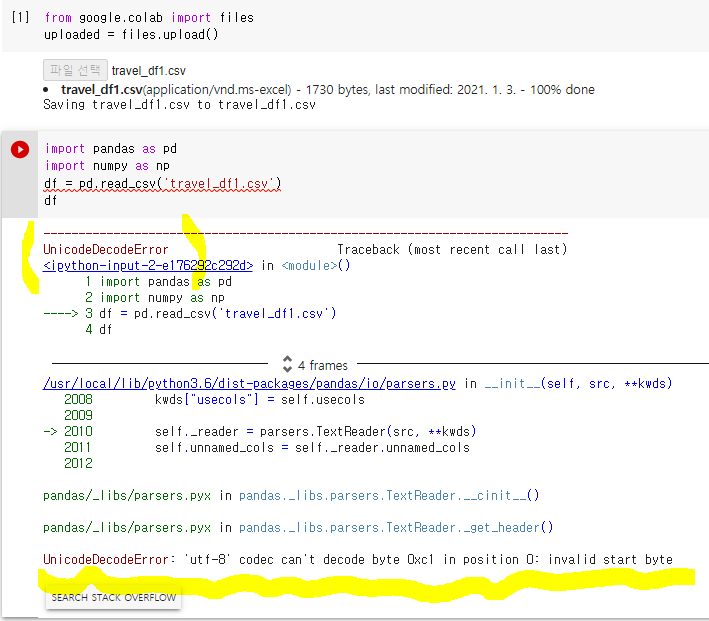This screenshot has width=709, height=621.
Task: Open the ipython-input-2-e176292c292d link
Action: (x=148, y=265)
